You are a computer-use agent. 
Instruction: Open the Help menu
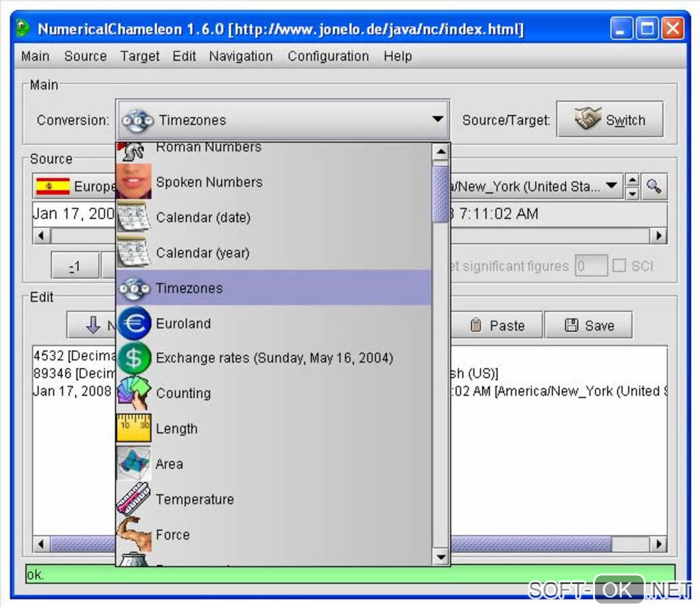[398, 56]
